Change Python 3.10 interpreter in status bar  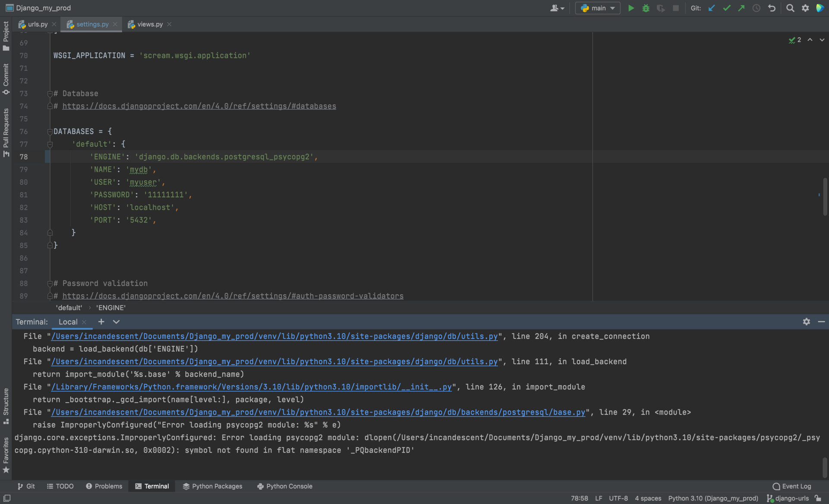coord(713,498)
